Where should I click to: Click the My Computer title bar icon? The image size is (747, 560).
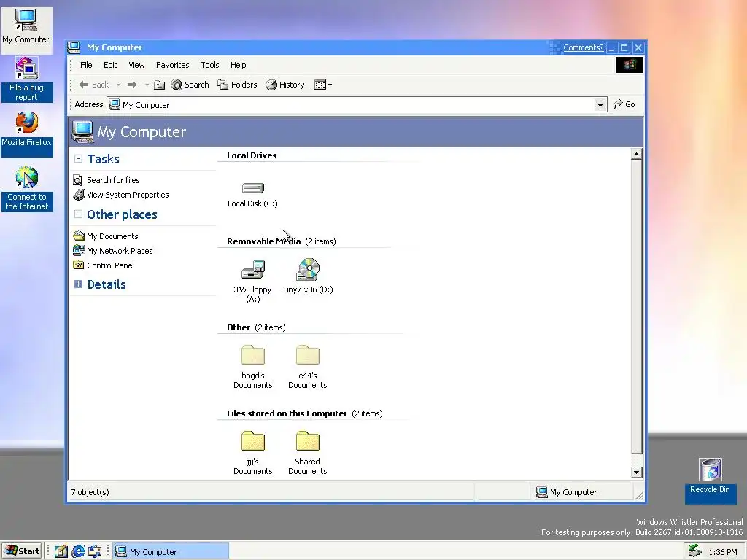click(x=74, y=47)
